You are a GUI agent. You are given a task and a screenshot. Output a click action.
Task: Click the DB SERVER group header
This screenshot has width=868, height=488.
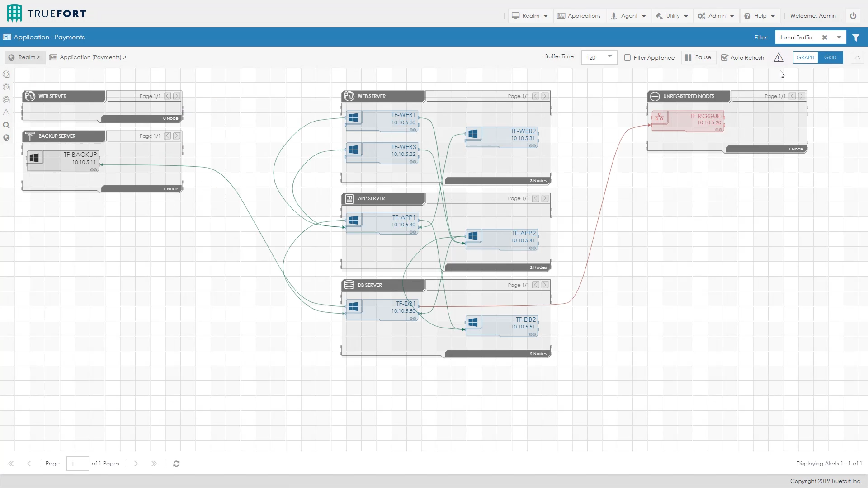(383, 285)
